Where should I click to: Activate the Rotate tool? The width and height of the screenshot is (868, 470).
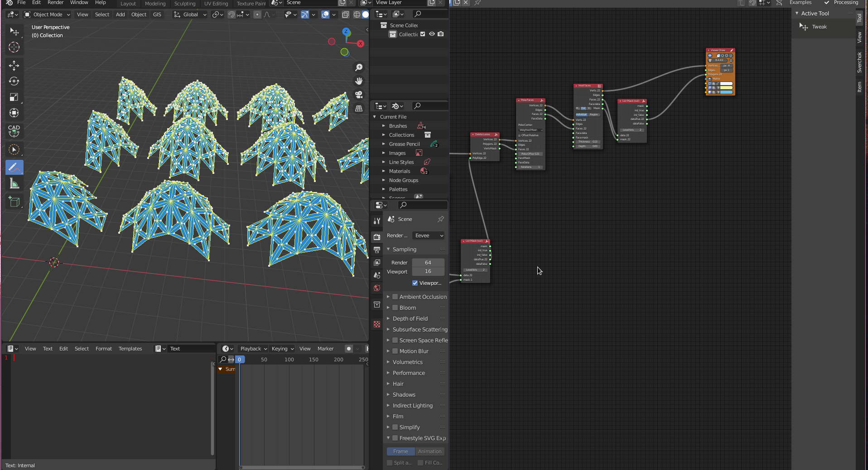(x=14, y=82)
